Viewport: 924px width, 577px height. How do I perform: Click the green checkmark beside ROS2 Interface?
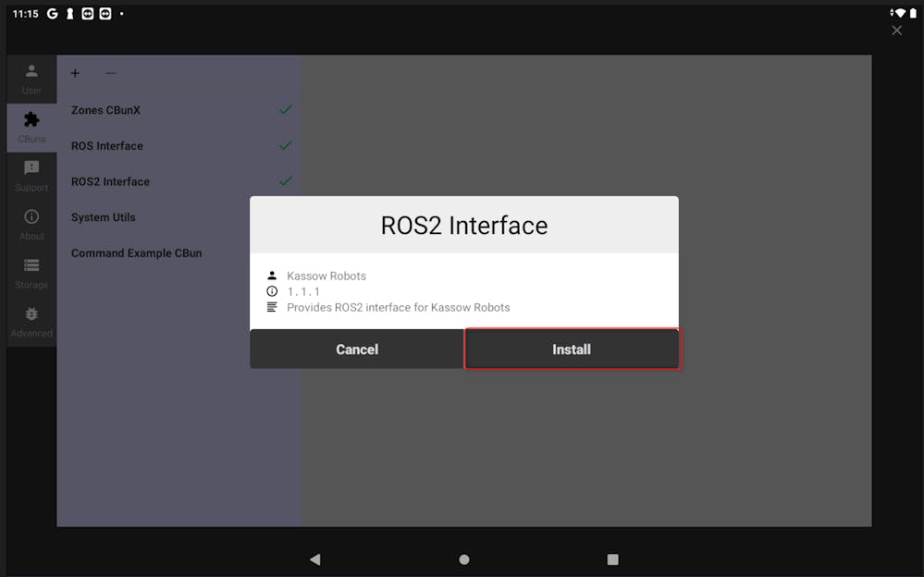click(286, 181)
